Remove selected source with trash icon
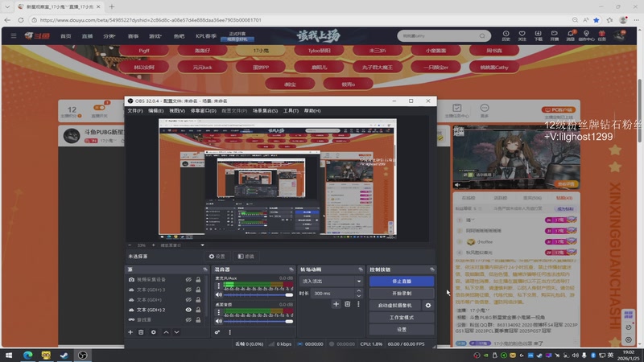Viewport: 644px width, 362px height. tap(141, 332)
